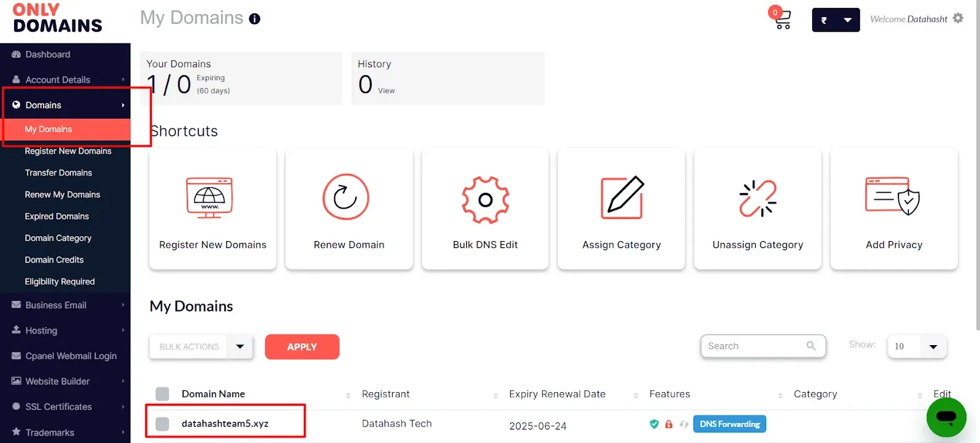980x443 pixels.
Task: Click the search magnifier icon
Action: (811, 346)
